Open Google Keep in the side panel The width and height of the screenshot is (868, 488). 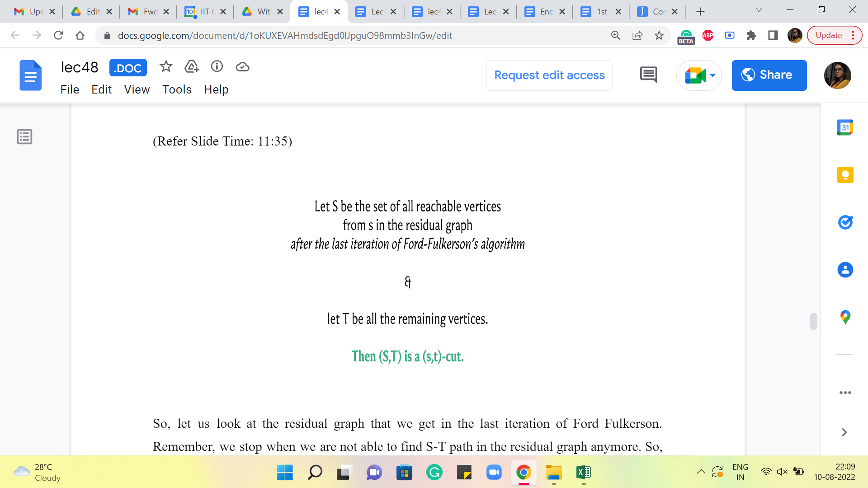pos(845,175)
